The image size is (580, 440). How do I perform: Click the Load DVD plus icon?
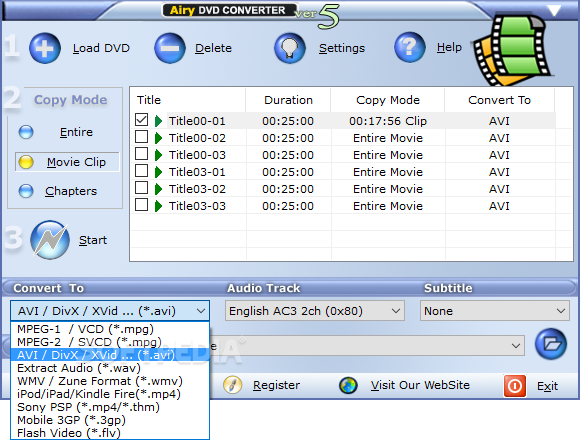pos(45,48)
